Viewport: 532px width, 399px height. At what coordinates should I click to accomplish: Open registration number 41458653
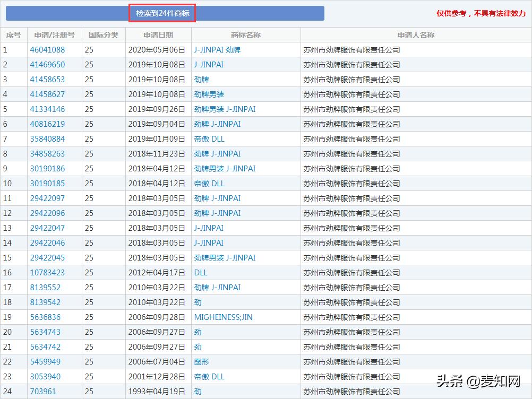pyautogui.click(x=47, y=80)
